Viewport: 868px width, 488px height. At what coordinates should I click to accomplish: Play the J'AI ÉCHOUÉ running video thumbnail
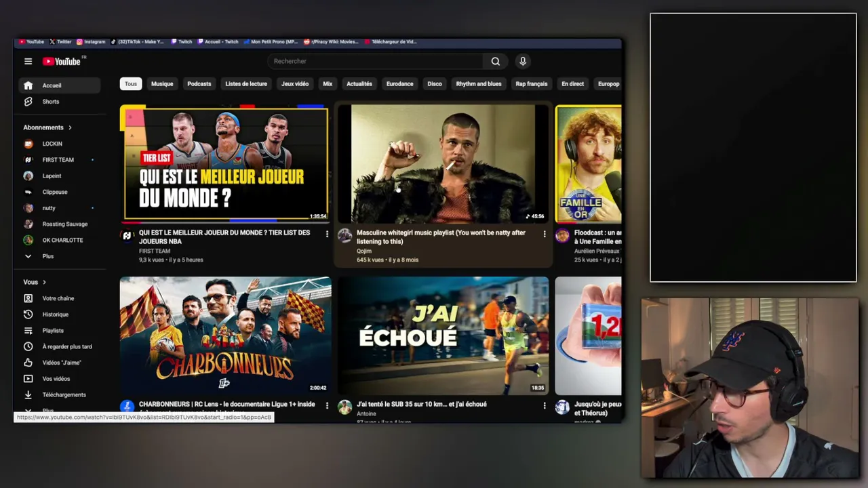tap(443, 335)
